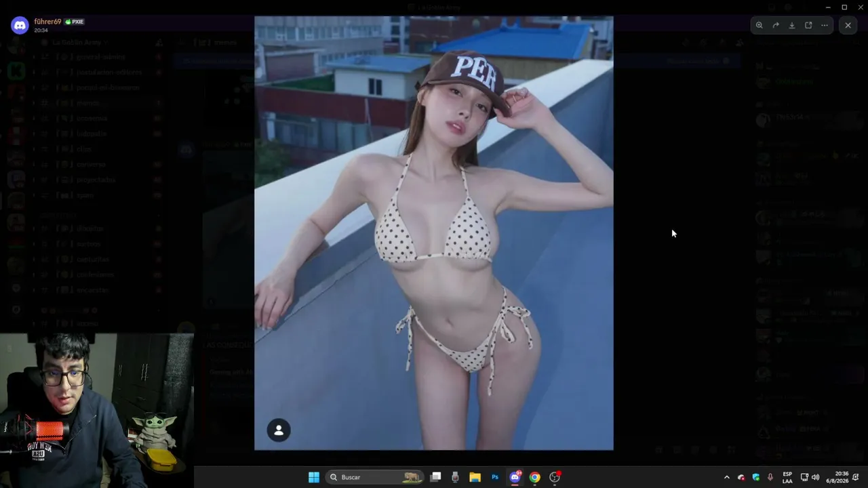
Task: Close the image viewer with the X button
Action: pos(848,25)
